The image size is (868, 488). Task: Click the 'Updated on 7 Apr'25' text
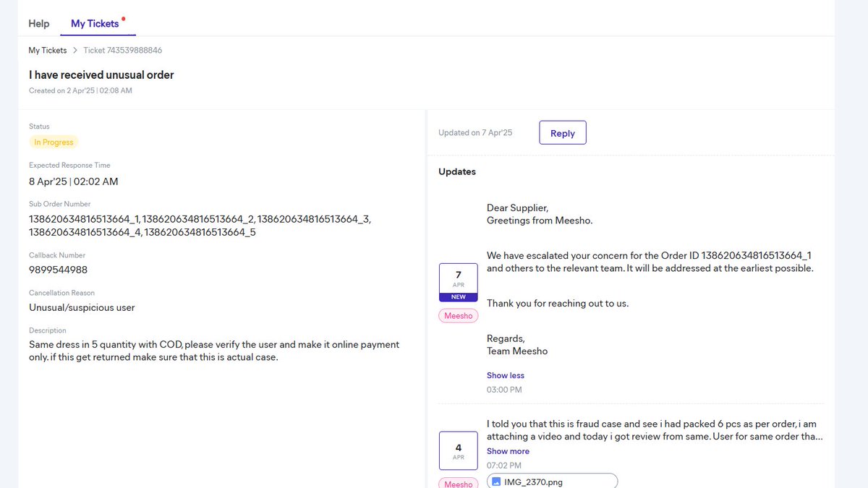(475, 133)
